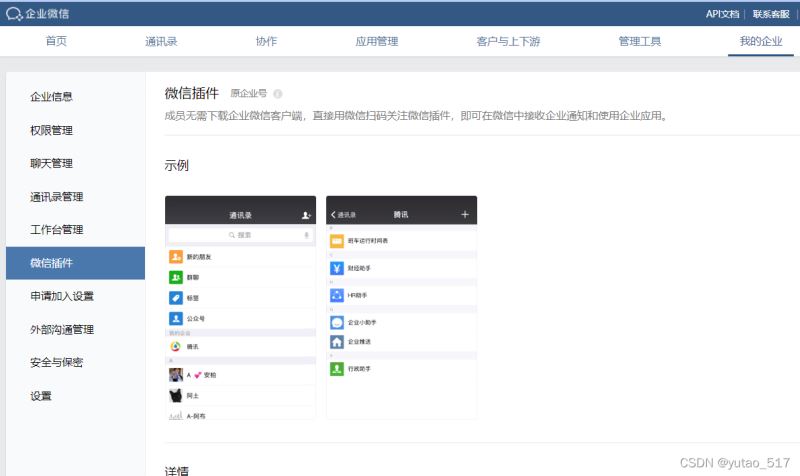Open 安全与保密 in the left sidebar
This screenshot has height=476, width=800.
click(x=56, y=362)
